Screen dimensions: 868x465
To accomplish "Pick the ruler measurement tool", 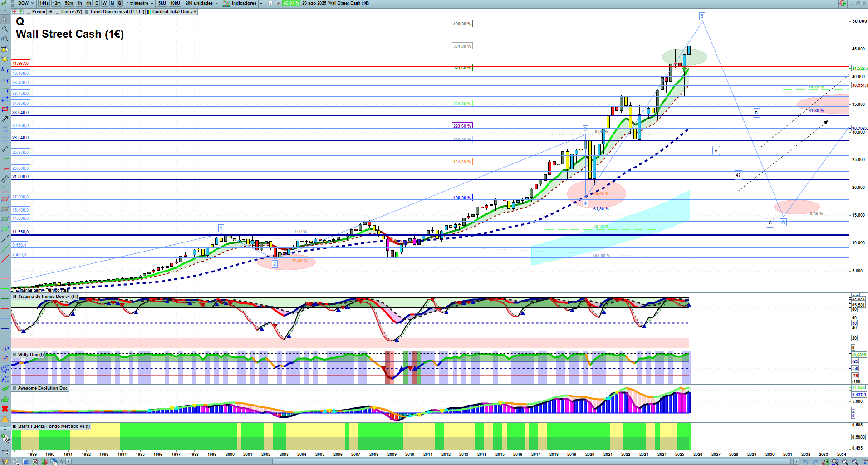I will pos(5,179).
